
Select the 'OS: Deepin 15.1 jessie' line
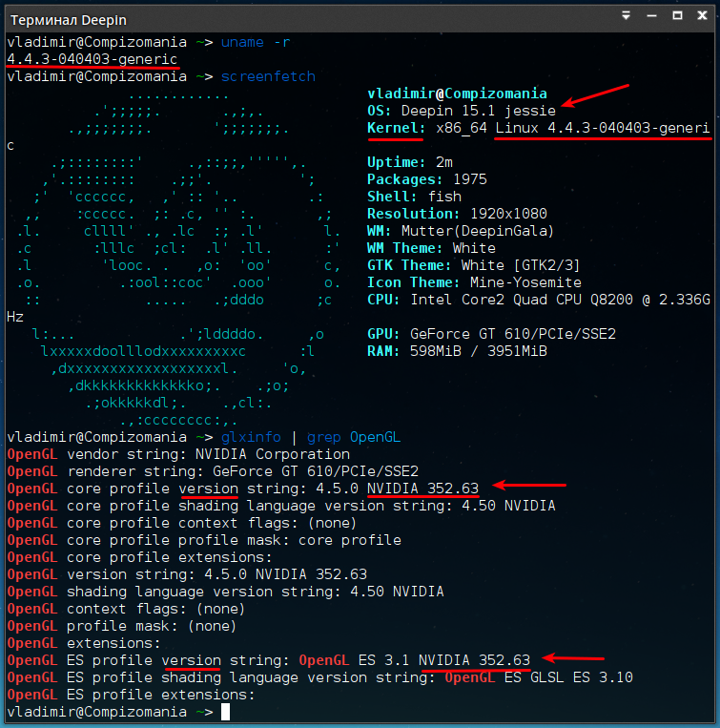(462, 111)
